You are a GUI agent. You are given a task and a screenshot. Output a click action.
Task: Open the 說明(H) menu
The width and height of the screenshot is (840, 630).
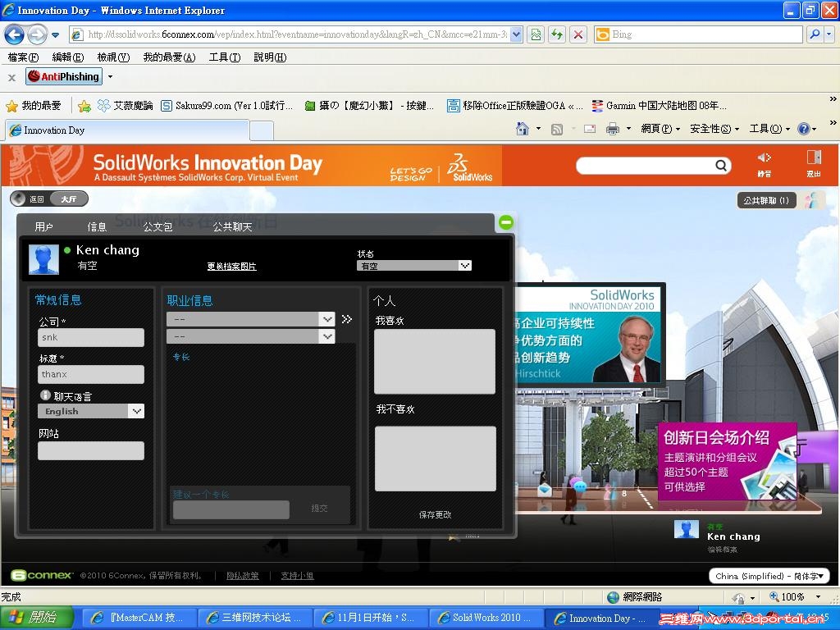tap(270, 57)
